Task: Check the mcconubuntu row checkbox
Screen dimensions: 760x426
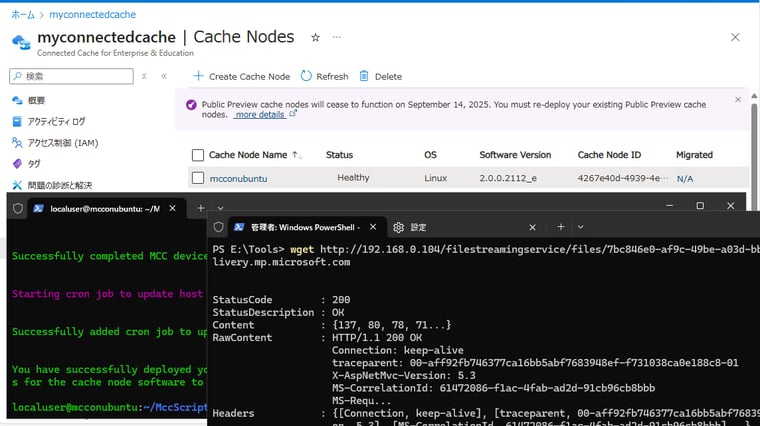Action: coord(198,178)
